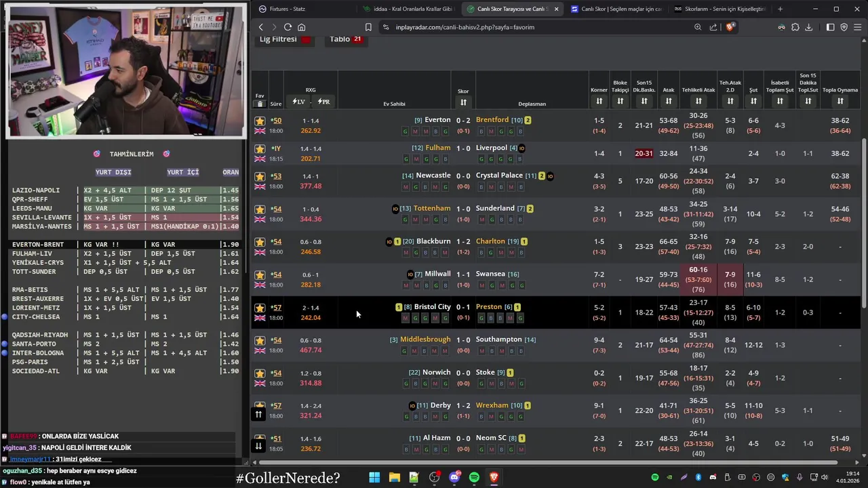
Task: Open File Explorer from the taskbar
Action: point(394,477)
